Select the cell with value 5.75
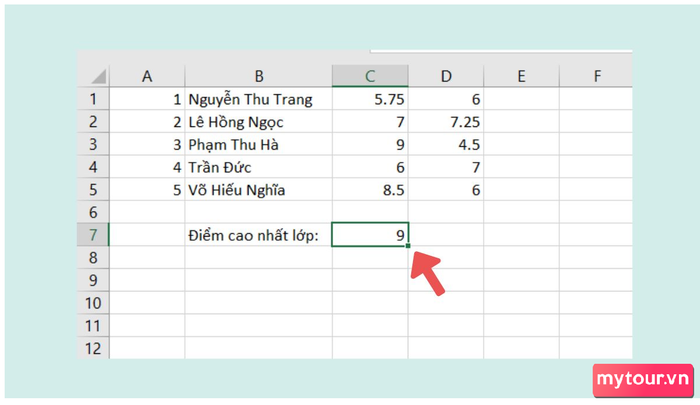The width and height of the screenshot is (700, 405). [x=370, y=99]
